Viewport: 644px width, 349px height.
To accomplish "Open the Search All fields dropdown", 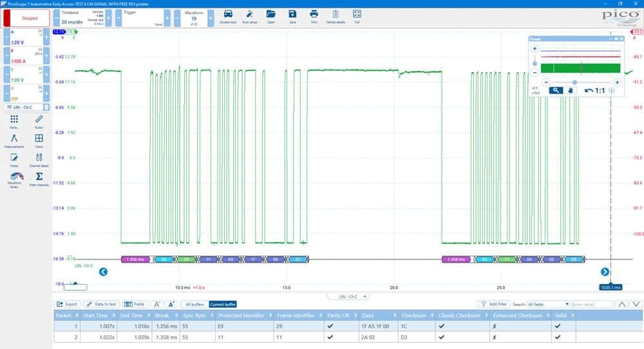I will (x=548, y=304).
